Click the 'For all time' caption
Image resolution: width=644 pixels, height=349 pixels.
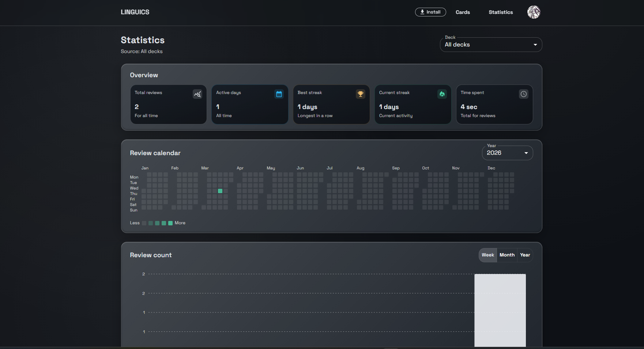click(146, 116)
